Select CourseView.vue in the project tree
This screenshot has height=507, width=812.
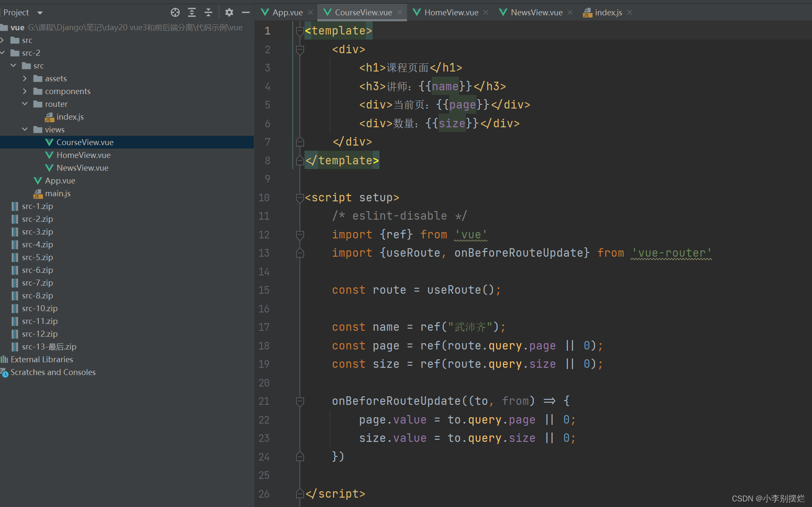(127, 142)
